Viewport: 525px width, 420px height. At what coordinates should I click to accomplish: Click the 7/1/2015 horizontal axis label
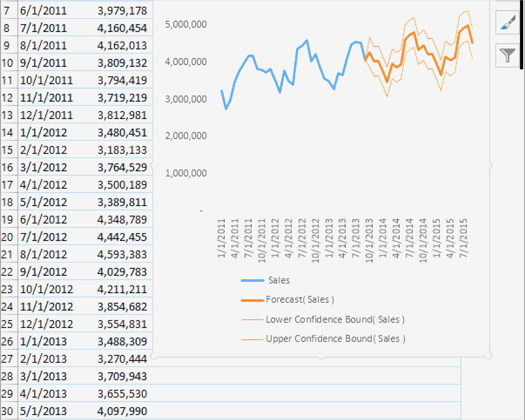coord(464,238)
